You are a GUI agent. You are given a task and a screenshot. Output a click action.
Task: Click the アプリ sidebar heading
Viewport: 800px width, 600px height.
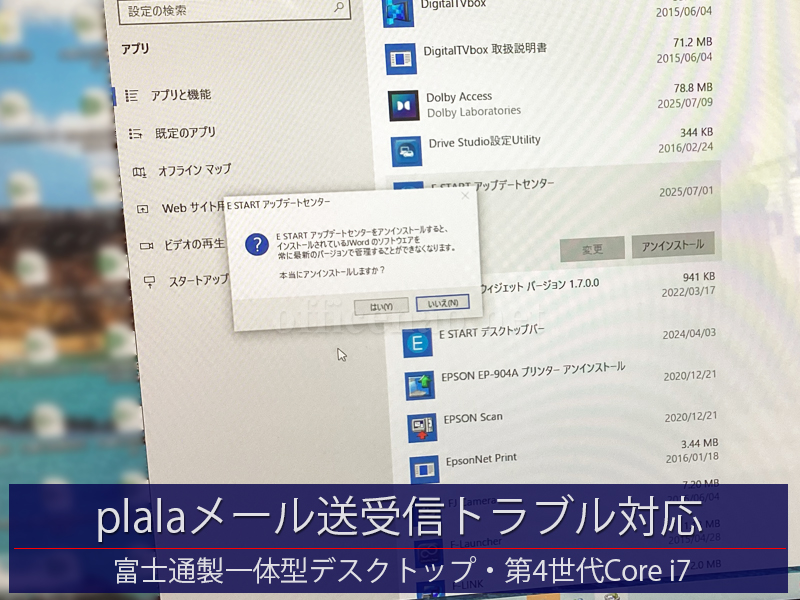click(x=135, y=49)
